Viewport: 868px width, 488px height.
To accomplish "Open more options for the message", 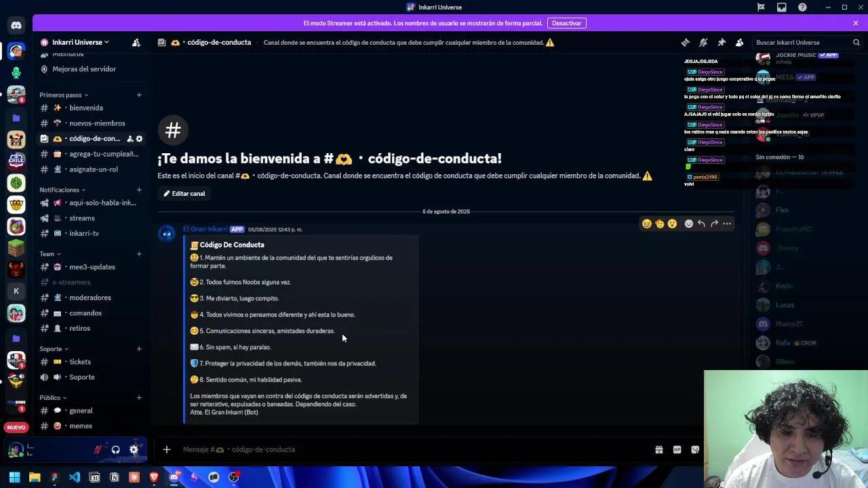I will click(727, 224).
